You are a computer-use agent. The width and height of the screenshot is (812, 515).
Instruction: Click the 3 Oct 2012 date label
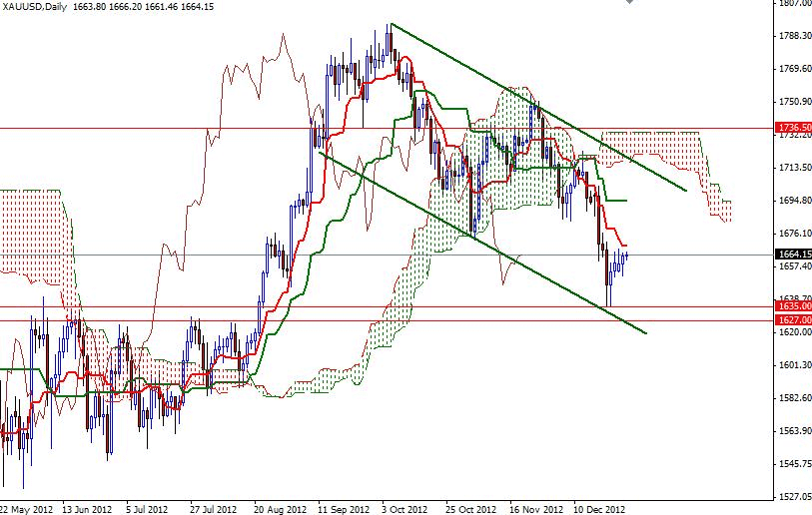tap(405, 509)
